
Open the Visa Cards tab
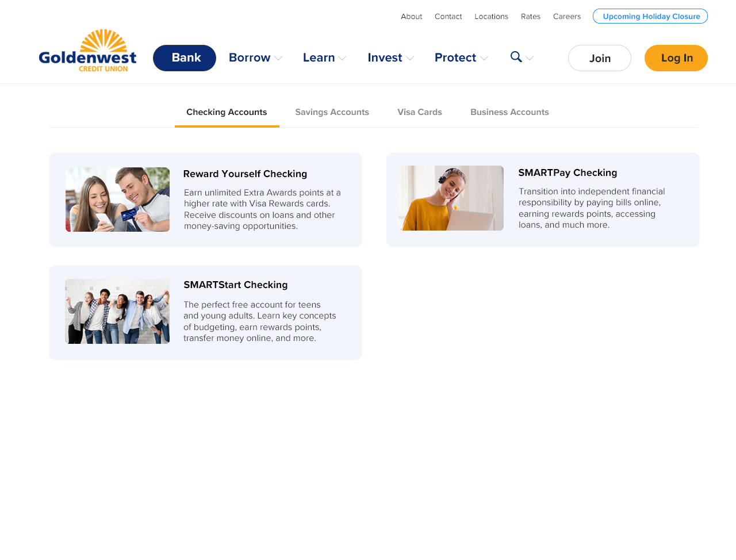tap(419, 112)
